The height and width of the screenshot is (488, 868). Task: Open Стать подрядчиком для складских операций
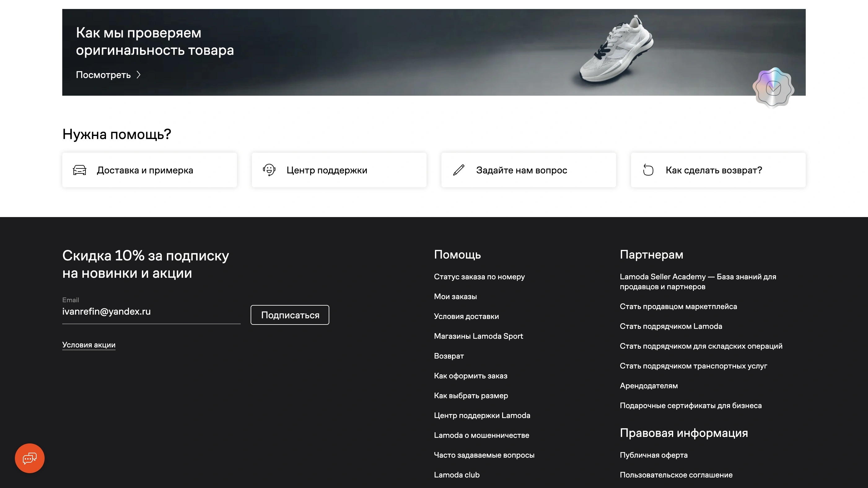point(701,346)
